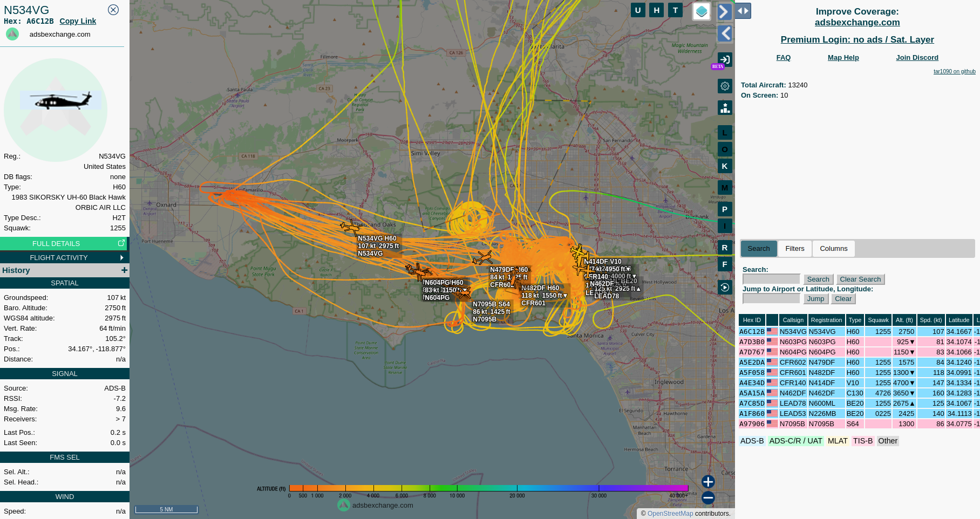This screenshot has width=980, height=519.
Task: Toggle the T map button
Action: point(675,10)
